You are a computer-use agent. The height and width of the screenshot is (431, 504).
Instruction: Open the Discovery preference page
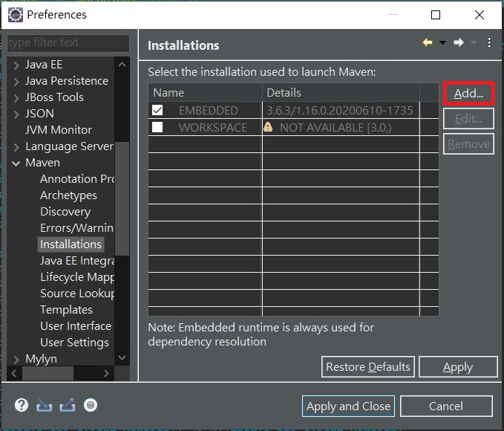[65, 212]
